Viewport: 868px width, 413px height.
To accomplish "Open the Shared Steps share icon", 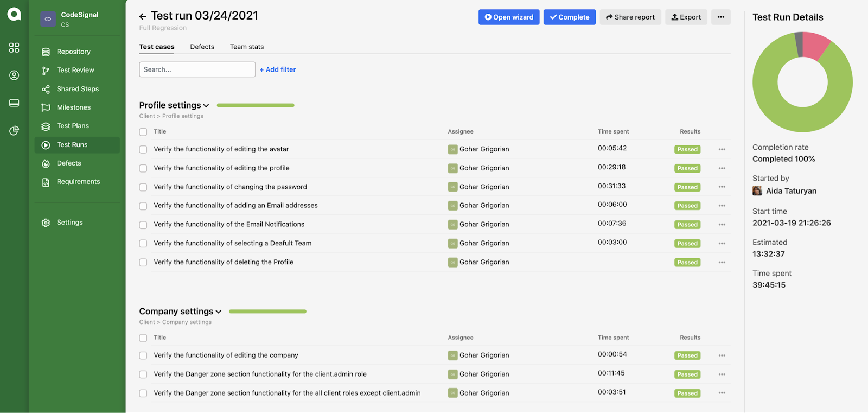I will click(46, 90).
